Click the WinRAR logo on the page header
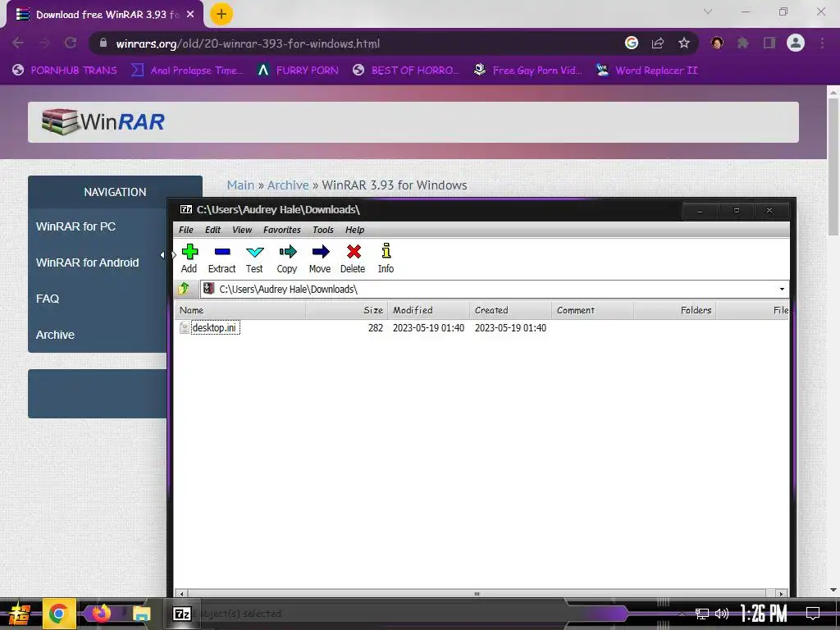 (103, 121)
